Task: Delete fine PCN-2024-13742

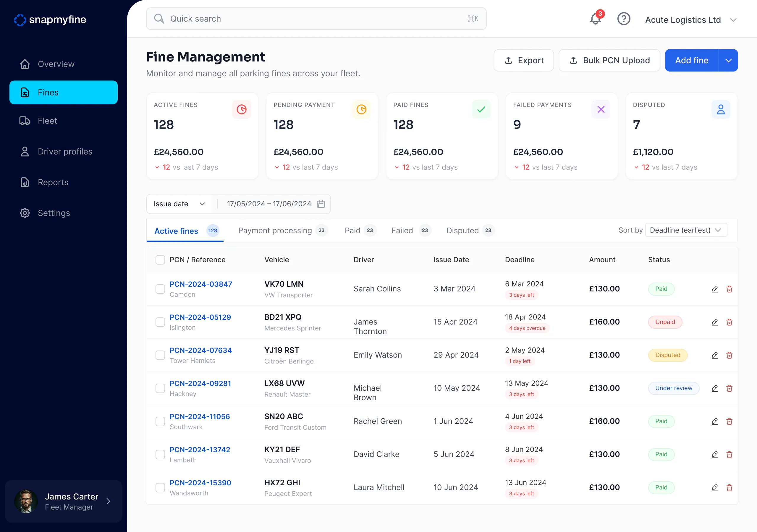Action: [729, 455]
